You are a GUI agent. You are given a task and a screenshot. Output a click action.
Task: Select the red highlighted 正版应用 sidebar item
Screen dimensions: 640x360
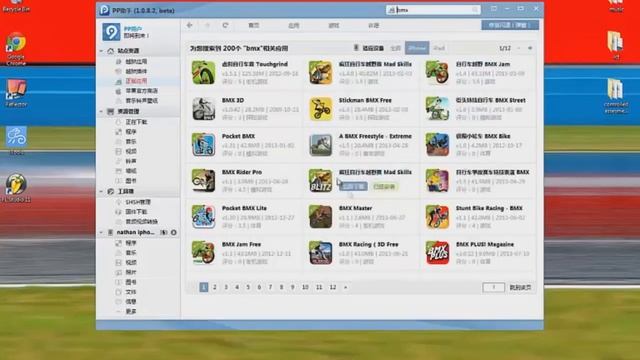tap(136, 81)
